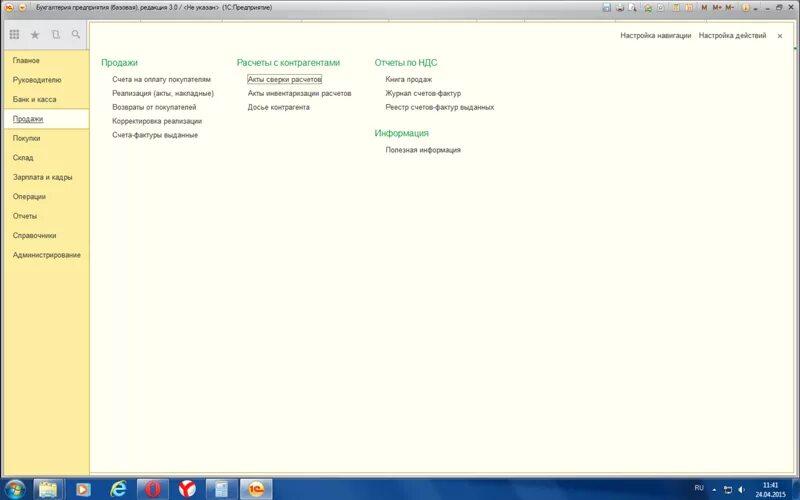Open Настройка навигации
800x500 pixels.
coord(656,35)
